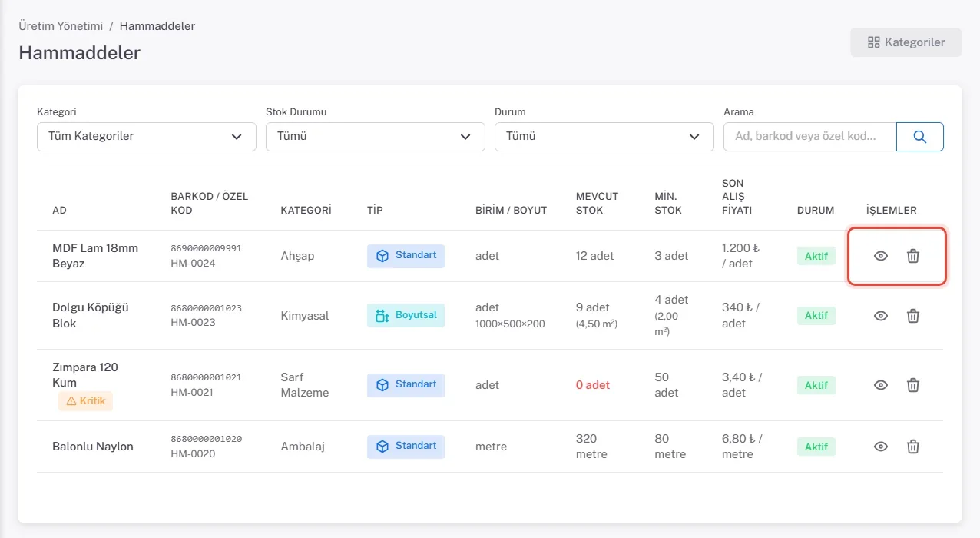Click the 1000×500×200 dimension text
The width and height of the screenshot is (980, 538).
click(x=510, y=324)
